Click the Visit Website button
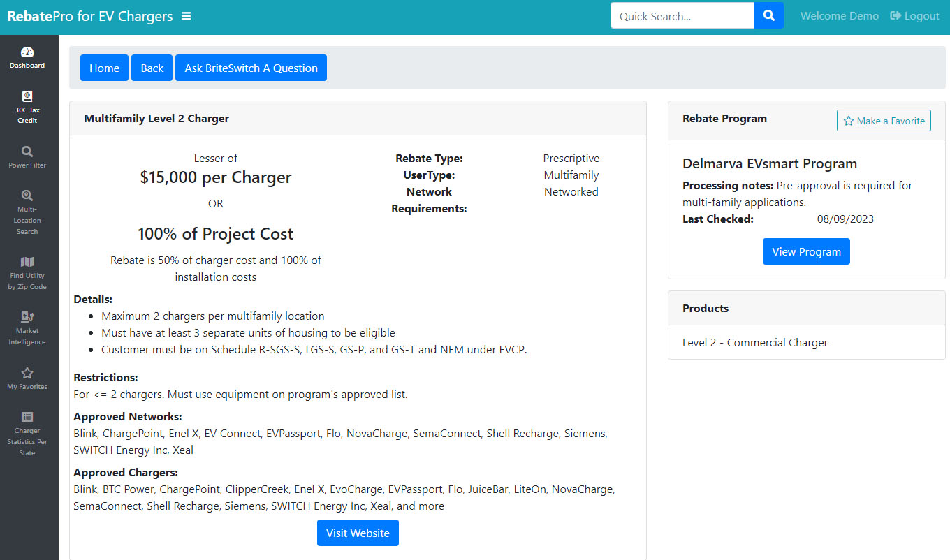950x560 pixels. click(358, 533)
